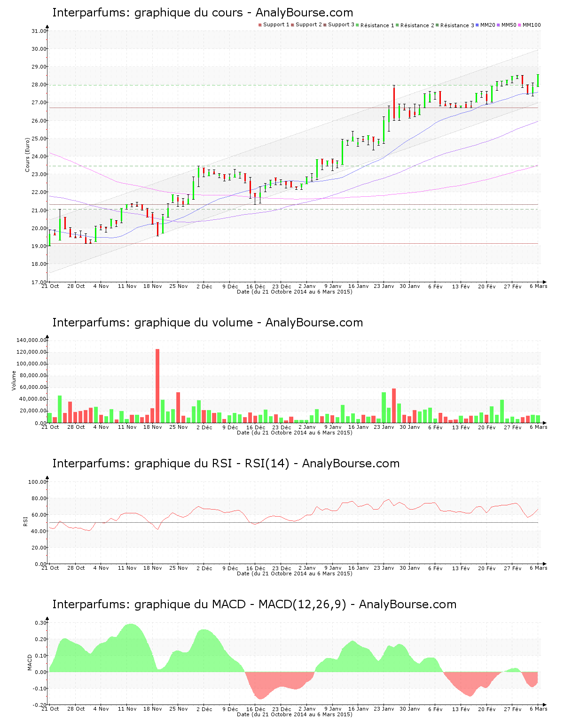The width and height of the screenshot is (564, 728).
Task: Click the 17.00 value on price axis
Action: point(39,282)
